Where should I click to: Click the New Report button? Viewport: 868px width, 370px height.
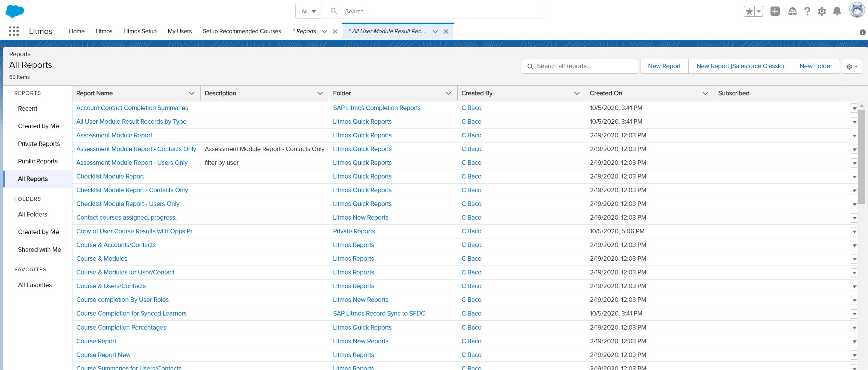pos(663,66)
